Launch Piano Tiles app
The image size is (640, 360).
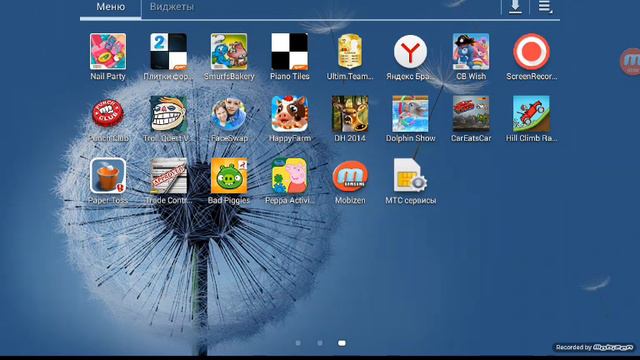[x=289, y=52]
